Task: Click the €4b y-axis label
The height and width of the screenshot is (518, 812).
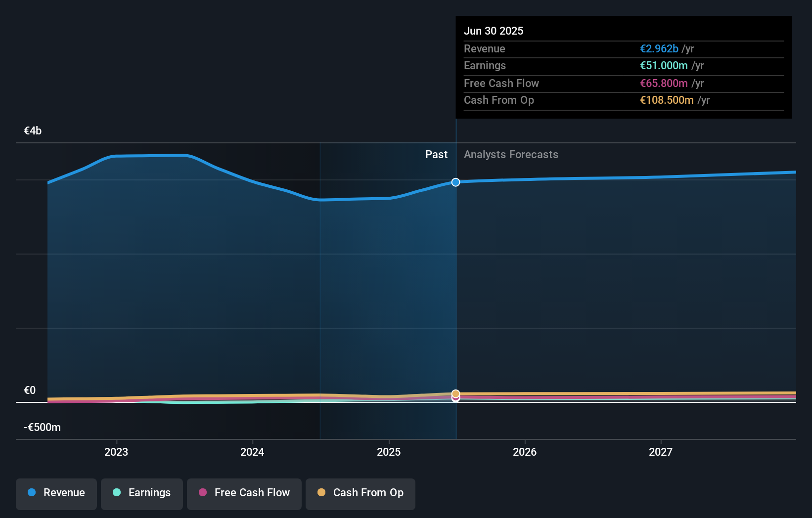Action: pyautogui.click(x=33, y=131)
